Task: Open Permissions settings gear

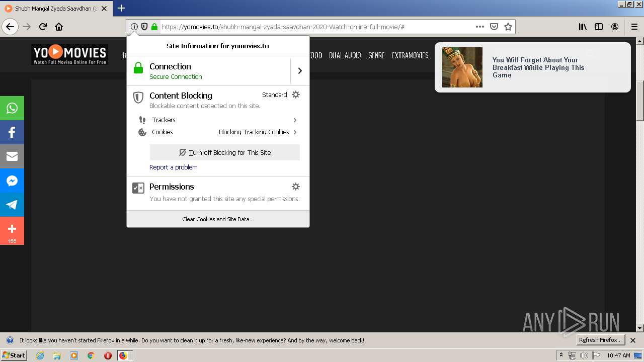Action: coord(296,187)
